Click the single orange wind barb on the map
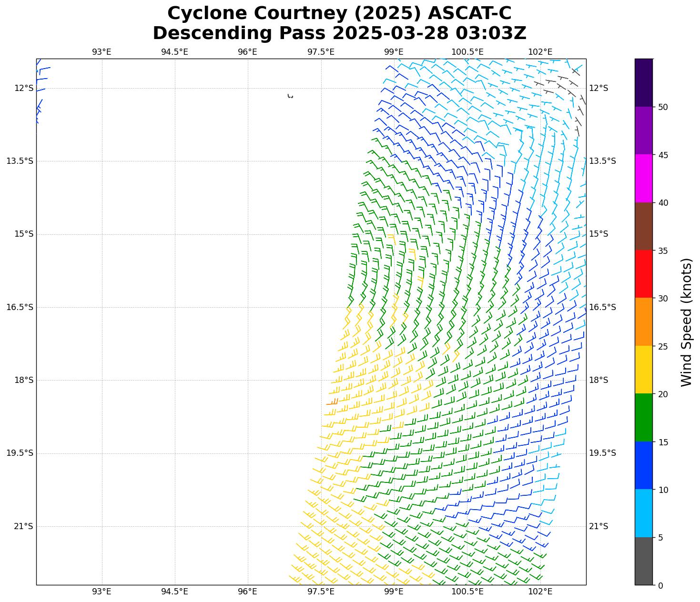700x602 pixels. click(332, 403)
